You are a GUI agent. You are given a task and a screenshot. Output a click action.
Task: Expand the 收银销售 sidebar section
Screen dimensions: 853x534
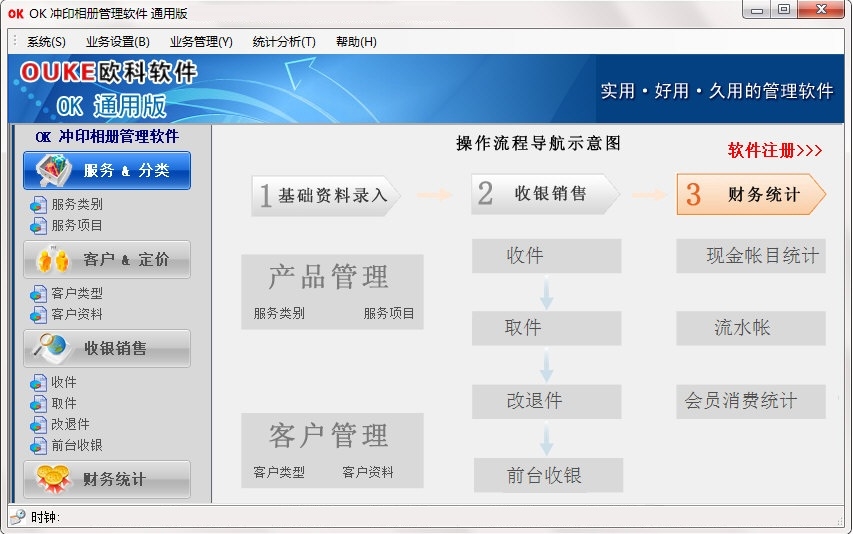tap(107, 348)
